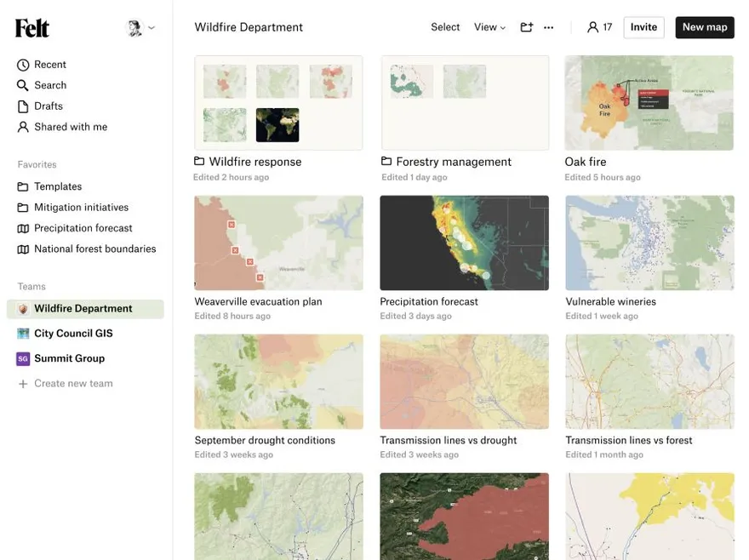
Task: Click the New map button
Action: pyautogui.click(x=705, y=27)
